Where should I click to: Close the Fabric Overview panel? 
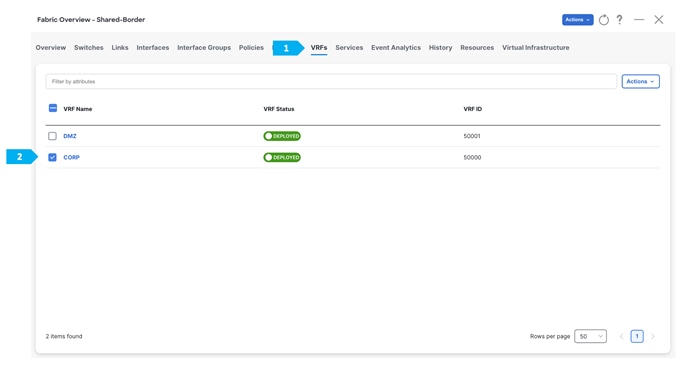(659, 20)
